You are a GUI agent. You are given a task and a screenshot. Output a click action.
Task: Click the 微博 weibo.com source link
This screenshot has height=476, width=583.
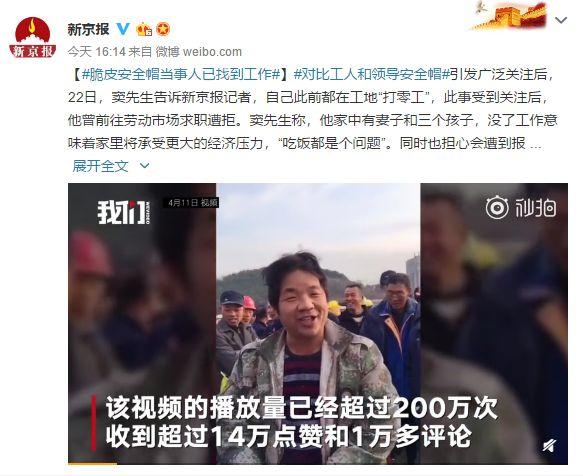pyautogui.click(x=199, y=52)
